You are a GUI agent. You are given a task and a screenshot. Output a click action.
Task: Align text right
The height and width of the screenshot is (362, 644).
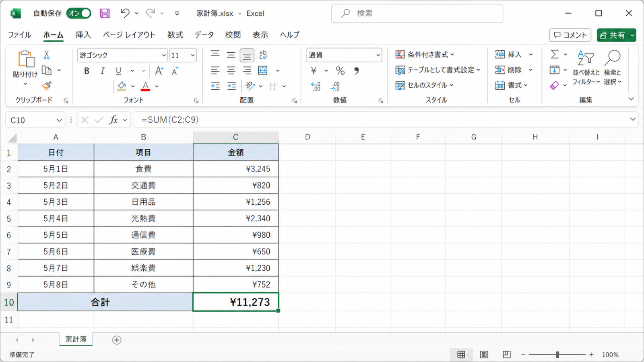click(x=247, y=71)
